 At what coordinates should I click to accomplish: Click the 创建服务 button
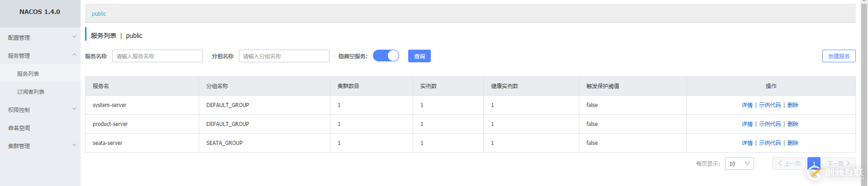point(839,56)
